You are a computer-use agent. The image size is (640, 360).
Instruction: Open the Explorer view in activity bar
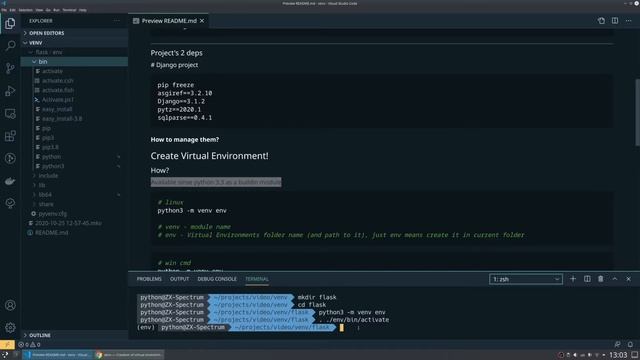coord(10,23)
